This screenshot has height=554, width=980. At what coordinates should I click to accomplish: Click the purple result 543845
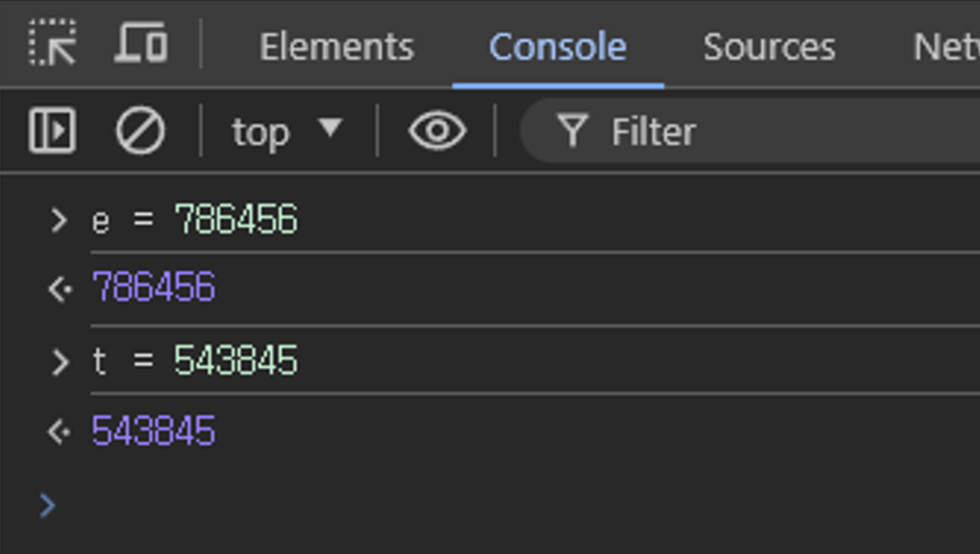[154, 431]
